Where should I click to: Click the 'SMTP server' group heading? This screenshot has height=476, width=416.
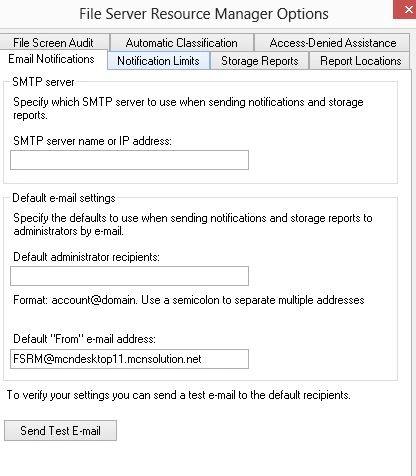point(43,82)
